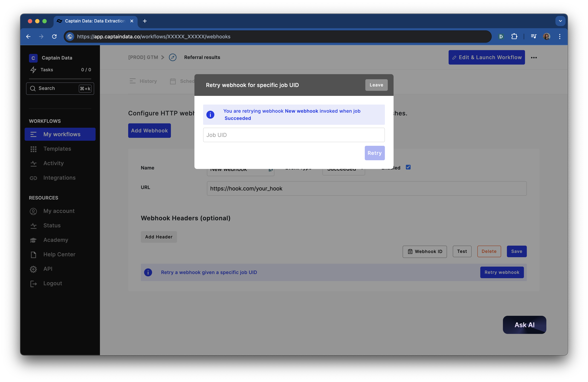Open Integrations via the link icon
588x382 pixels.
point(33,178)
